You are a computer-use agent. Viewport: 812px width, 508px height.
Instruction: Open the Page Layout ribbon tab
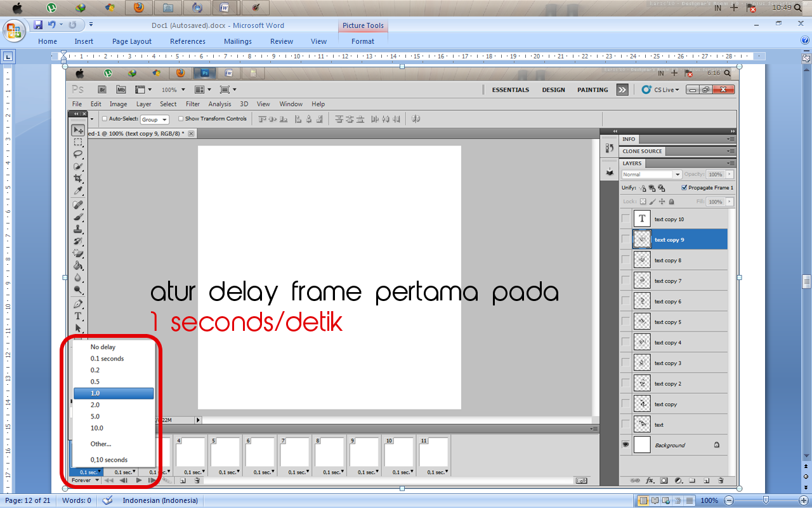(x=132, y=41)
